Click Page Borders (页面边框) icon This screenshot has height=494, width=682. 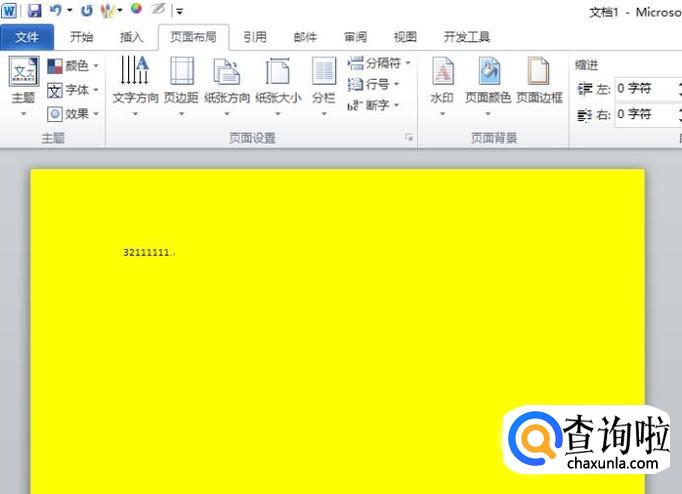coord(539,76)
